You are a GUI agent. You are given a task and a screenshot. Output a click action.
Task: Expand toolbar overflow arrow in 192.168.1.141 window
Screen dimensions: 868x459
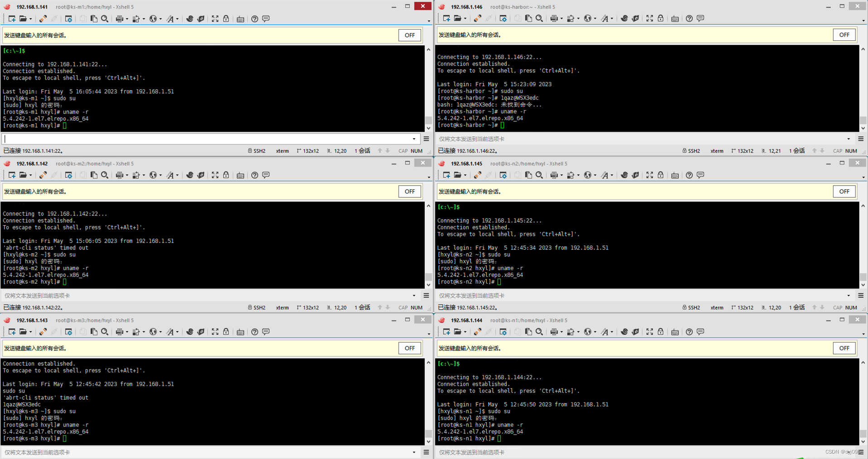tap(429, 21)
